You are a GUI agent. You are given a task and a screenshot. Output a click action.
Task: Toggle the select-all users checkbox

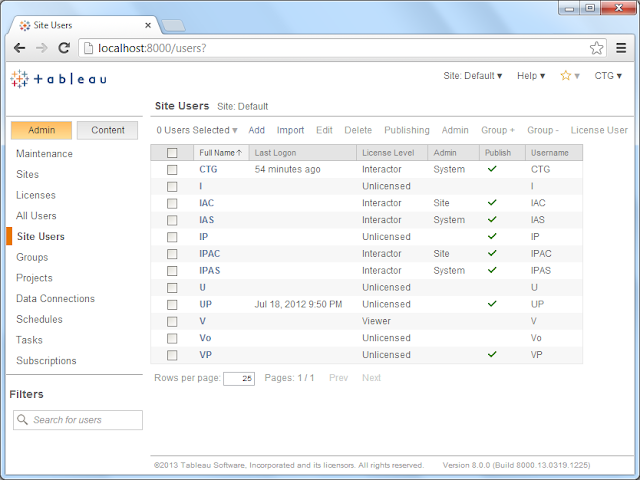tap(172, 153)
